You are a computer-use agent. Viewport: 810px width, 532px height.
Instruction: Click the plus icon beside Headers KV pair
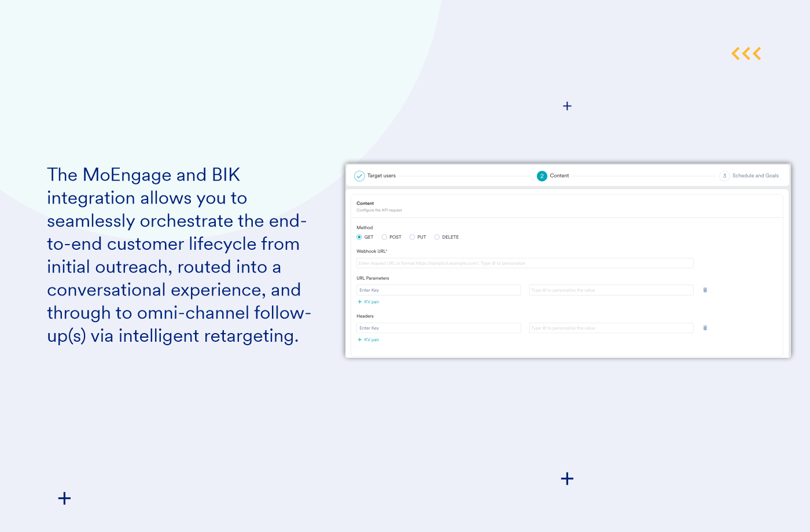(359, 340)
